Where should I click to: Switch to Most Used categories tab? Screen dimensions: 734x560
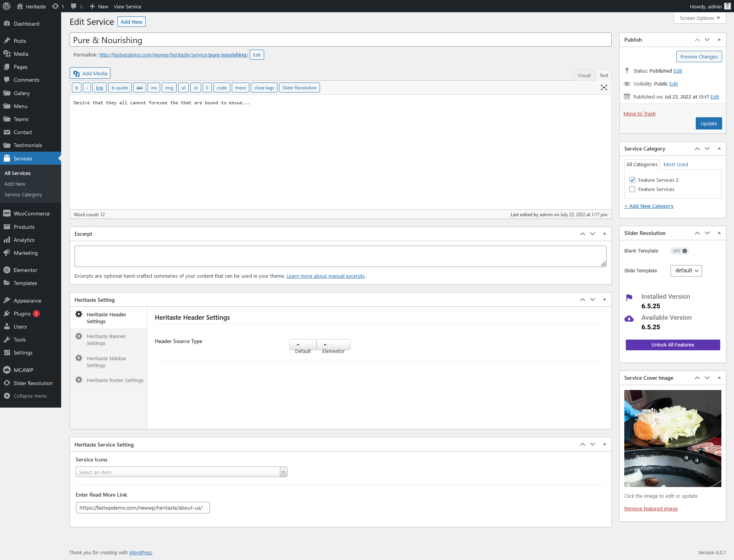pos(676,164)
